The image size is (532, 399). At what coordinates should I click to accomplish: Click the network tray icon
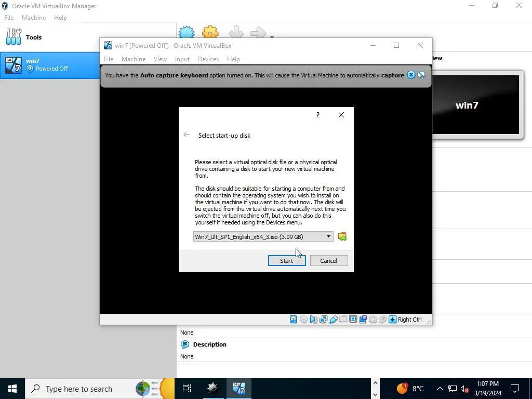tap(453, 389)
